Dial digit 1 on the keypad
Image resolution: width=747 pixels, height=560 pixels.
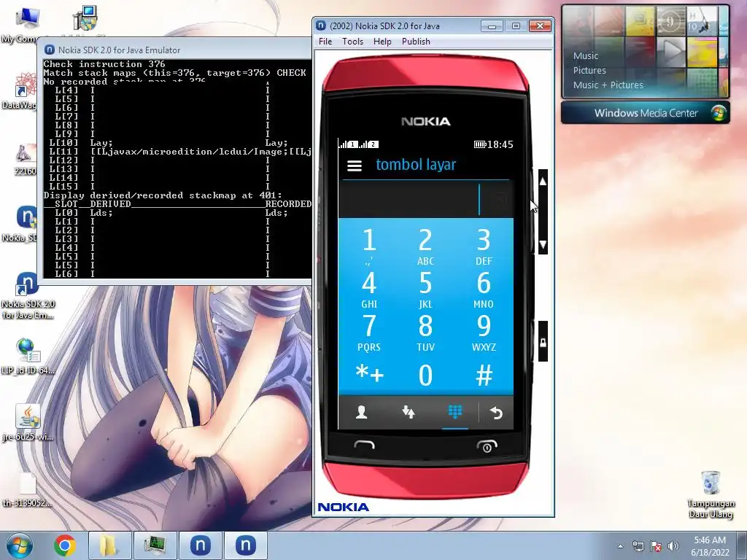(368, 246)
